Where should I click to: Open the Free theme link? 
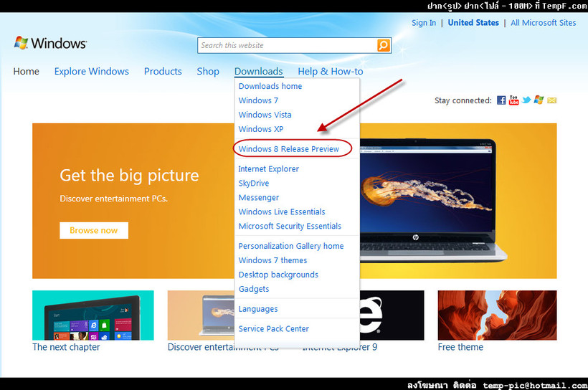[x=460, y=347]
